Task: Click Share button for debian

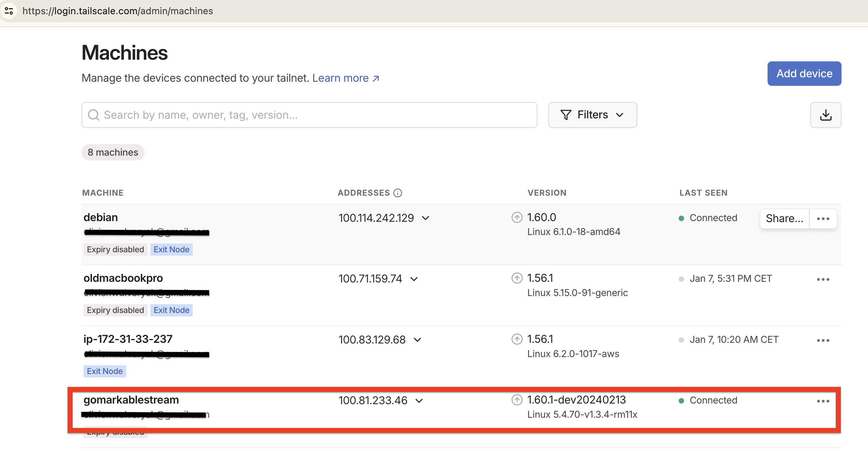Action: [785, 219]
